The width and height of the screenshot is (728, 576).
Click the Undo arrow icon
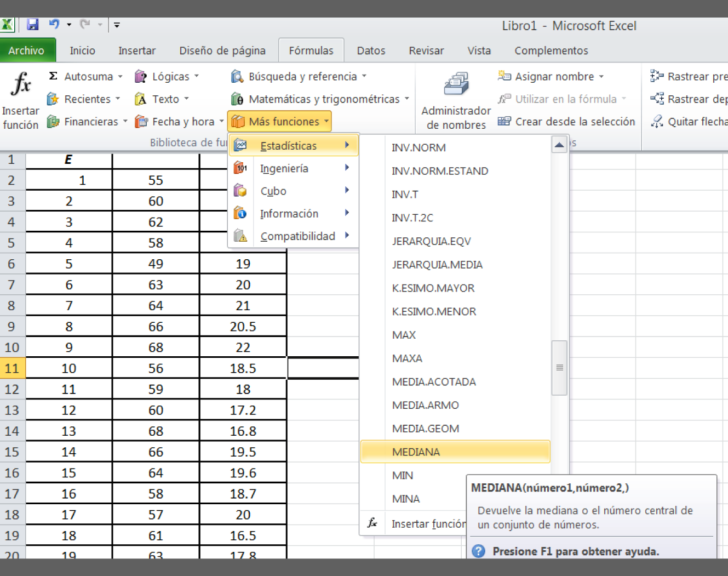pos(54,24)
